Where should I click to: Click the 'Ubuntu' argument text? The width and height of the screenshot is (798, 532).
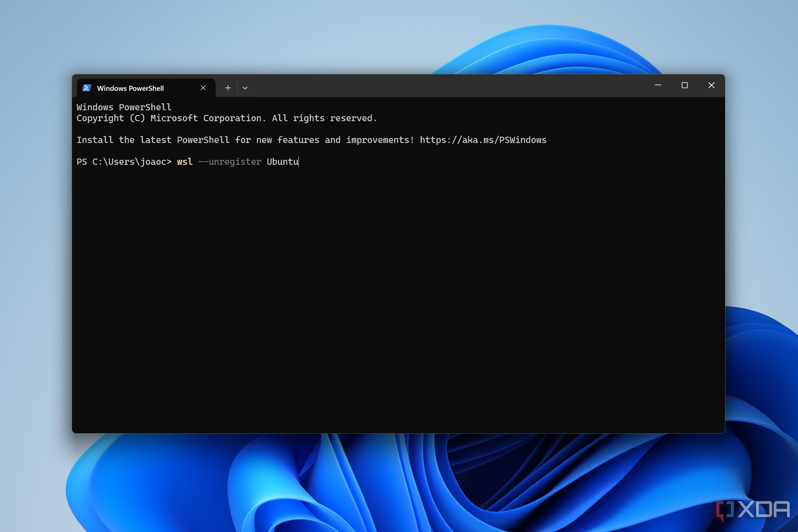pos(283,161)
